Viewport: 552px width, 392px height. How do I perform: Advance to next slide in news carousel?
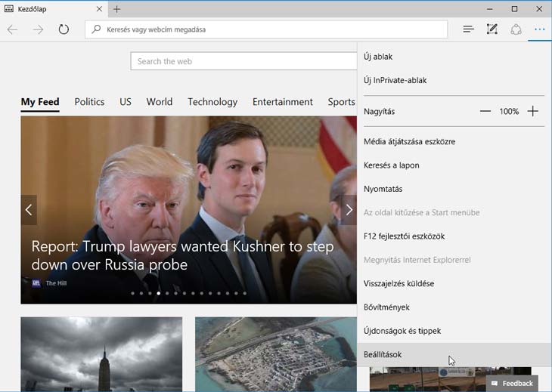click(x=349, y=210)
